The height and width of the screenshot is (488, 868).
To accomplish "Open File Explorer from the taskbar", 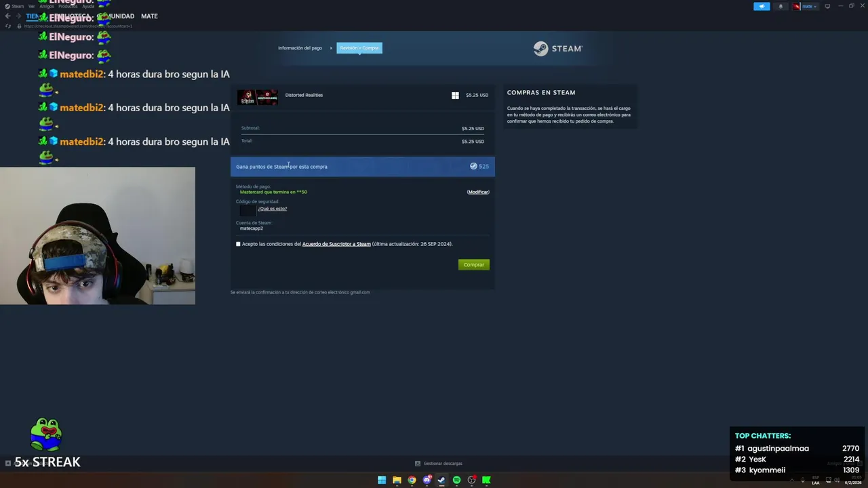I will click(397, 480).
